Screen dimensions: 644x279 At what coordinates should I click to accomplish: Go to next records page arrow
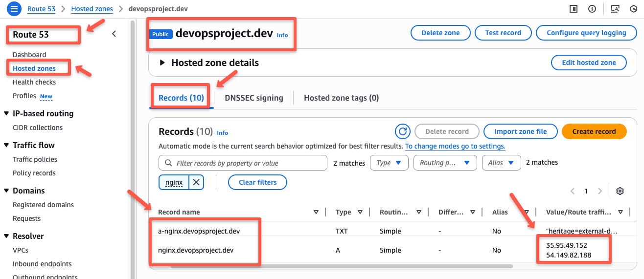pyautogui.click(x=600, y=191)
